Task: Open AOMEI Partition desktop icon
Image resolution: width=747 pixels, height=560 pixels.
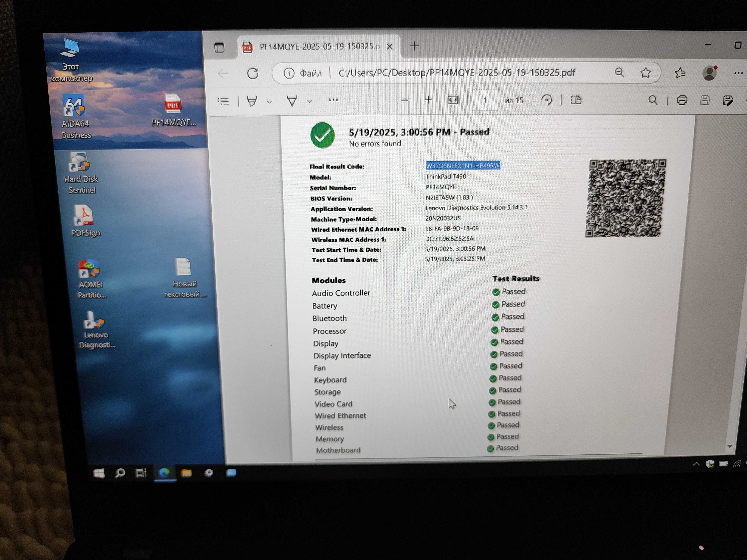Action: click(91, 279)
